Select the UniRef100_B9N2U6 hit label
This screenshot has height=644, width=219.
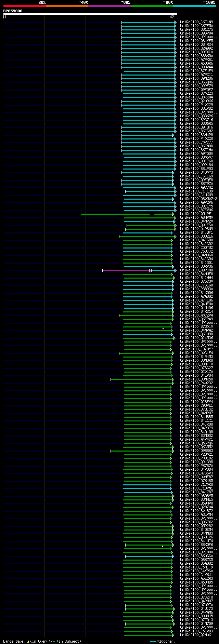[x=196, y=78]
